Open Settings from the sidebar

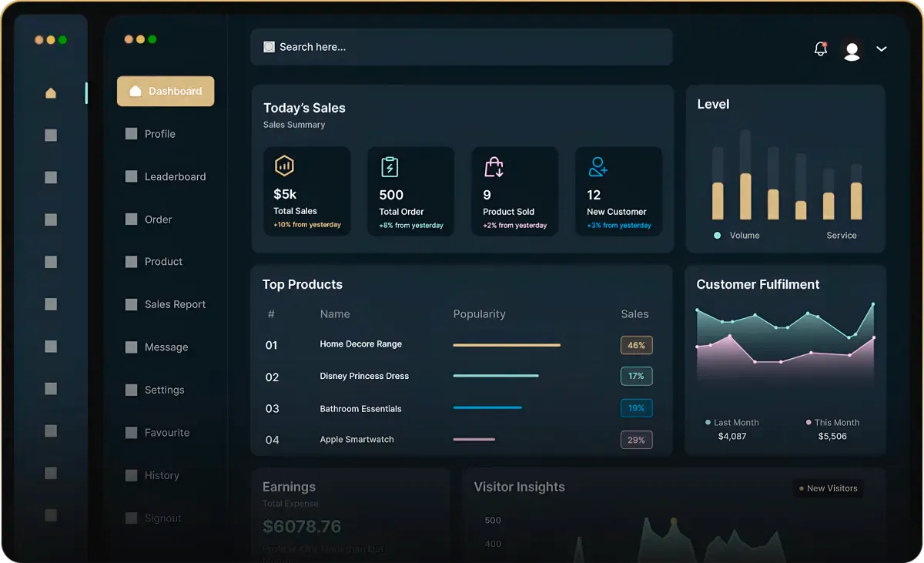(155, 390)
